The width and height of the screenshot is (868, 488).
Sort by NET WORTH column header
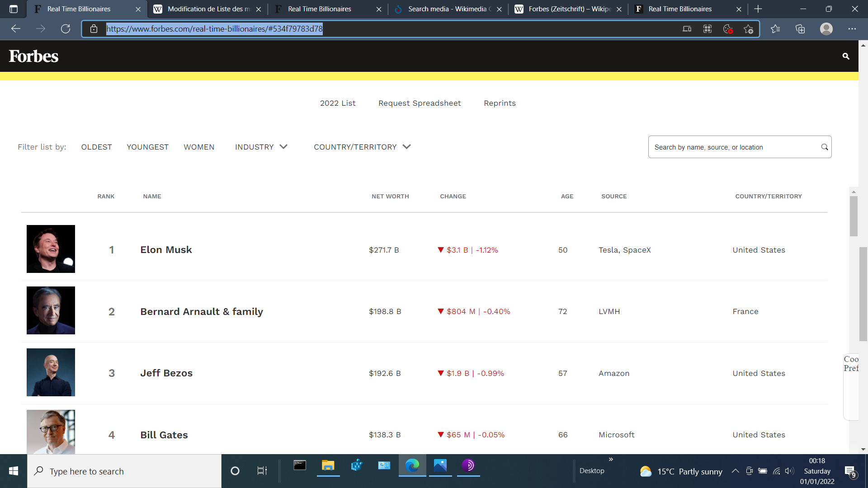pyautogui.click(x=390, y=197)
